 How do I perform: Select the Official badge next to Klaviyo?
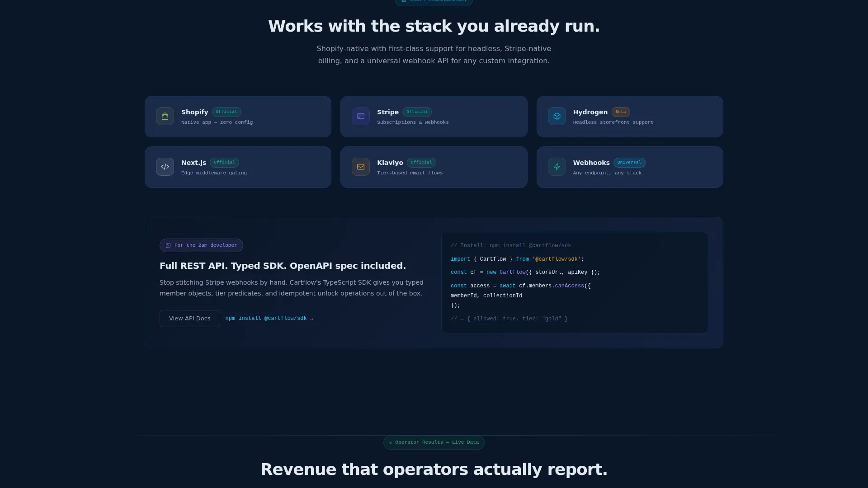[x=421, y=163]
